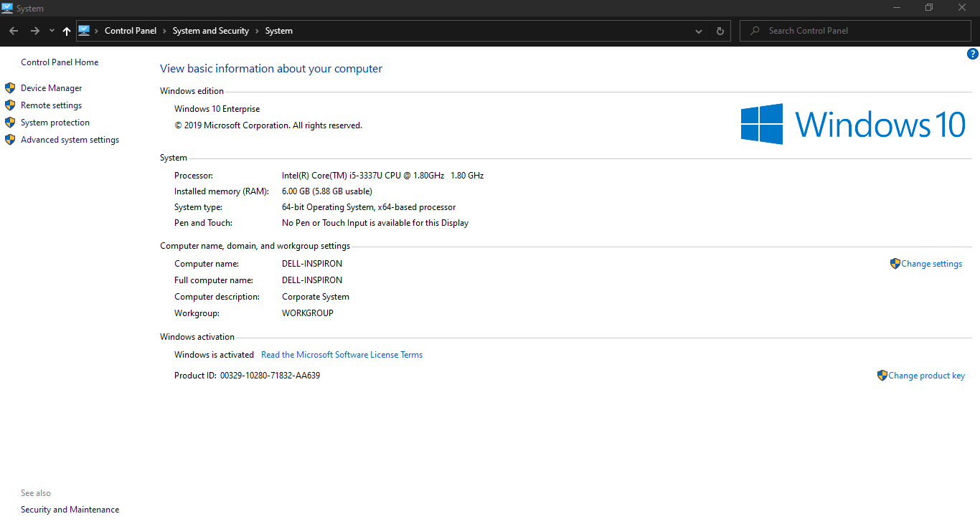Refresh the System page
This screenshot has height=529, width=980.
coord(720,31)
